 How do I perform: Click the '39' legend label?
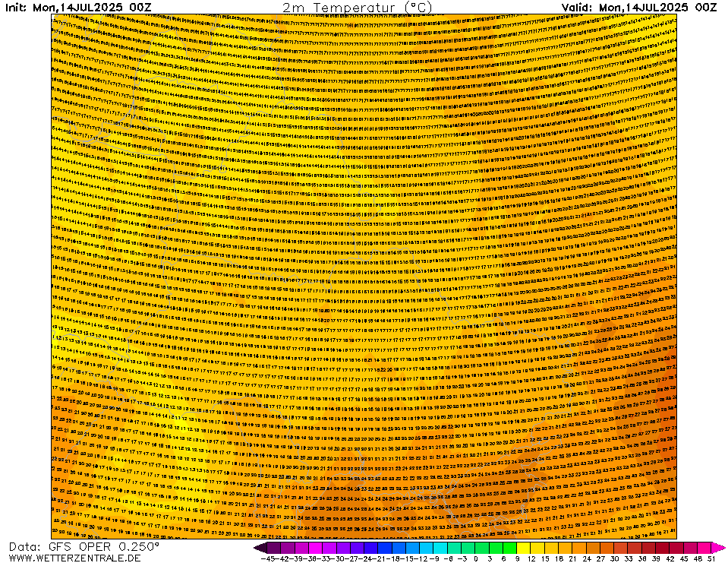[656, 558]
